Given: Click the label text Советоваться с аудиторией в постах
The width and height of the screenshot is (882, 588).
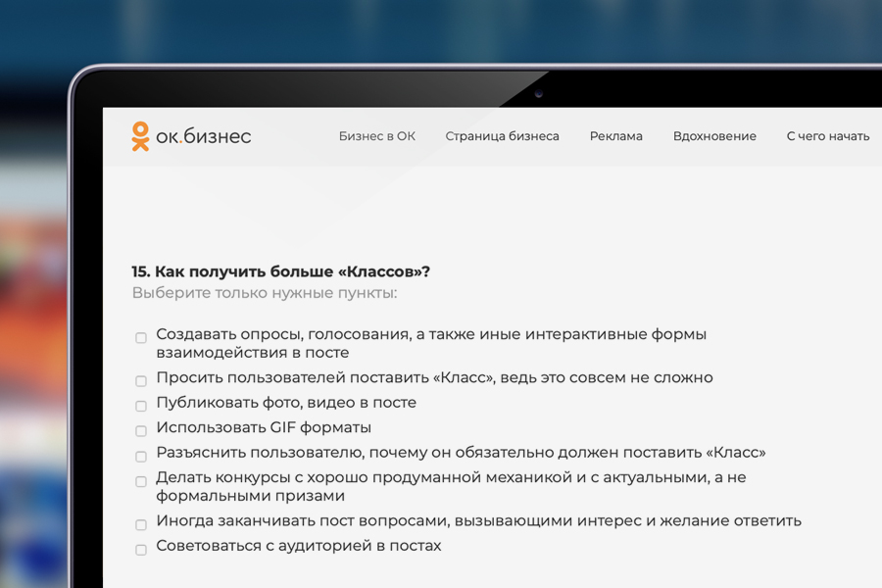Looking at the screenshot, I should (299, 546).
